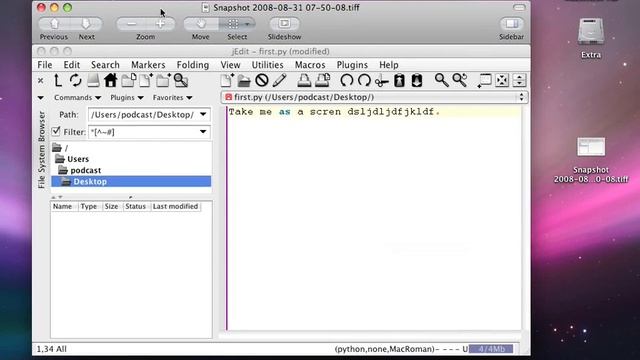
Task: Open a file with jEdit toolbar folder icon
Action: tap(244, 80)
